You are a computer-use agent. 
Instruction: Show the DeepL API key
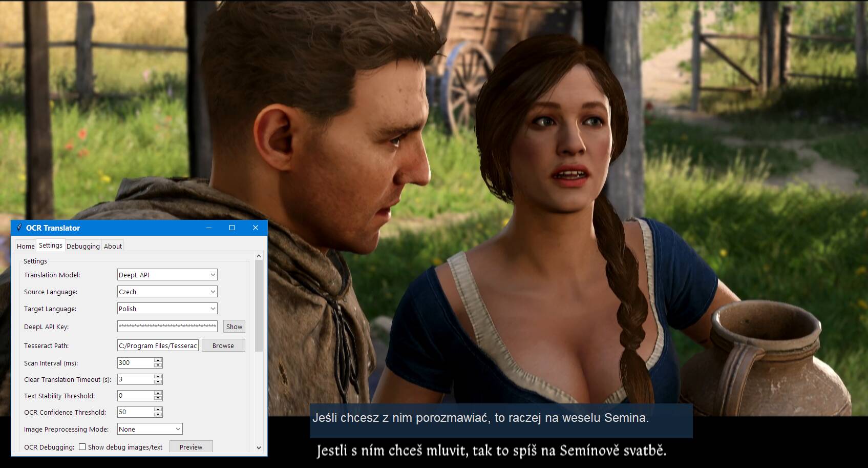tap(234, 327)
